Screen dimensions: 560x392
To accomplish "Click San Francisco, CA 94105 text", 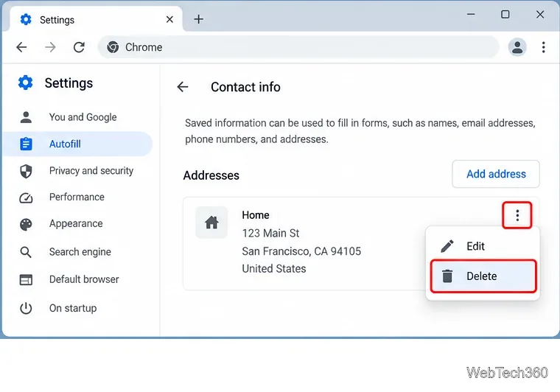I will 301,251.
